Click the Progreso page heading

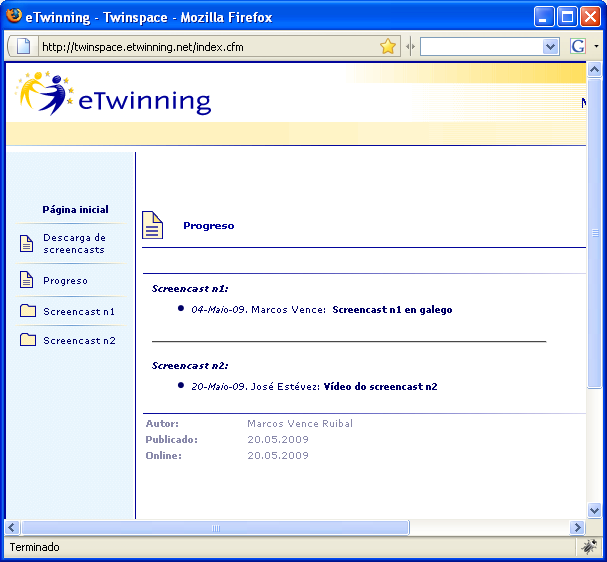click(x=209, y=226)
